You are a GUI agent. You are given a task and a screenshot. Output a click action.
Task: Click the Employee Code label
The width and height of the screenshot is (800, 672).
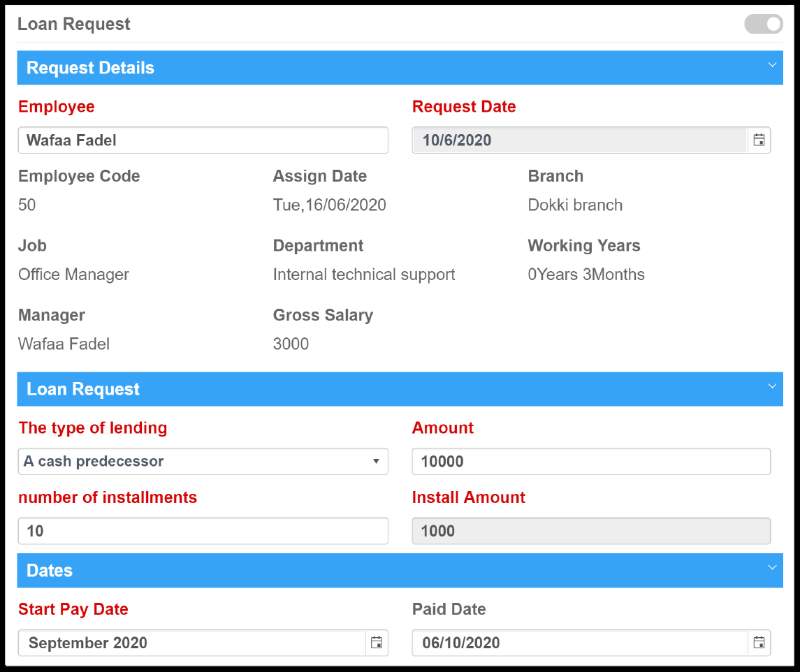click(x=79, y=176)
